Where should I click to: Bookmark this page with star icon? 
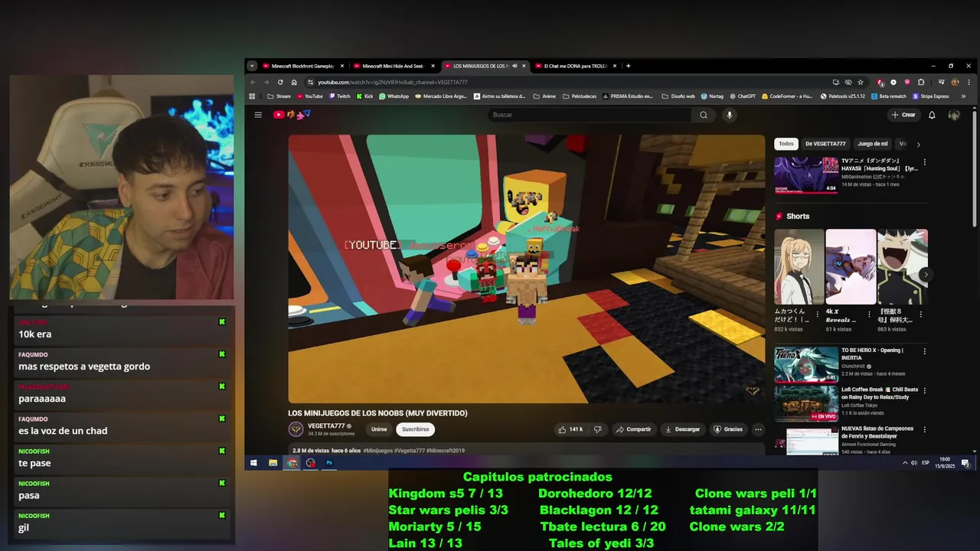click(861, 82)
